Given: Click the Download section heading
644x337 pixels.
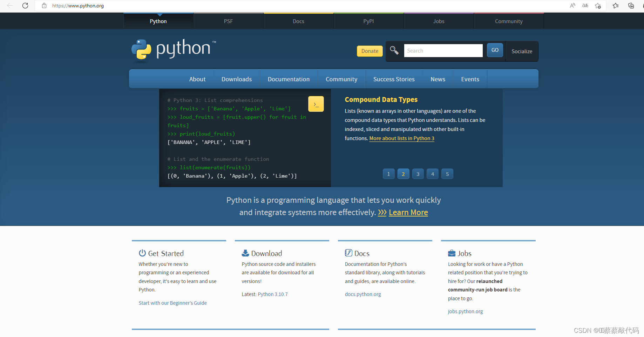Looking at the screenshot, I should tap(267, 253).
